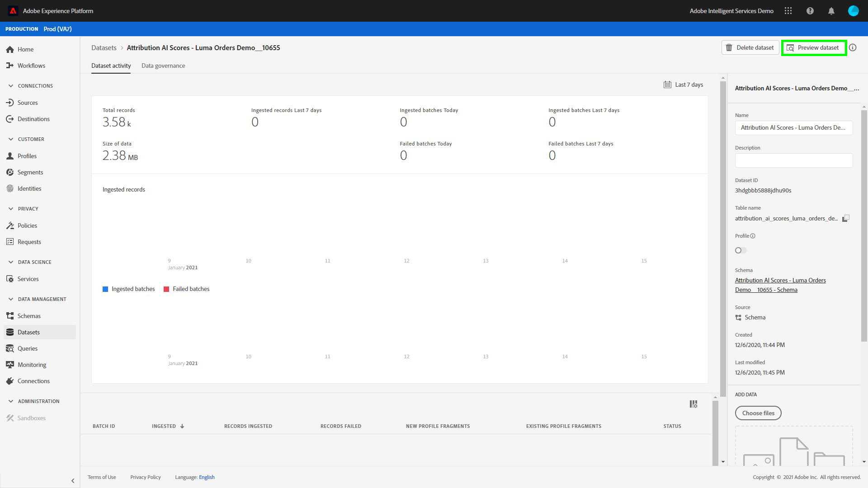The height and width of the screenshot is (488, 868).
Task: Open the Last 7 days date range picker
Action: 683,84
